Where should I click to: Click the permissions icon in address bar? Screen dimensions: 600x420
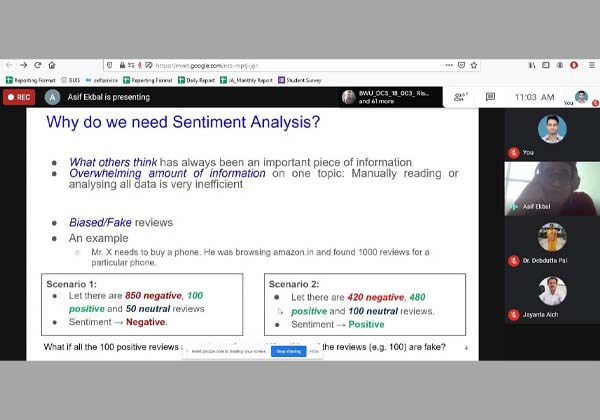point(131,65)
